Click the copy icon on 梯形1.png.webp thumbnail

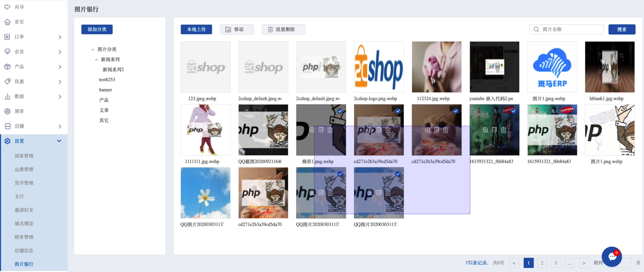(321, 130)
